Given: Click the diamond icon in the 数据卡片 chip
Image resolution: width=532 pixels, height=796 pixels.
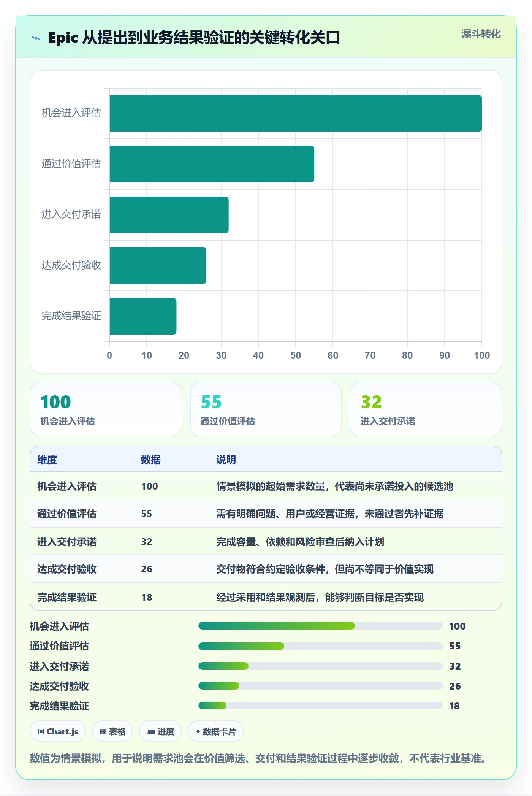Looking at the screenshot, I should click(198, 732).
